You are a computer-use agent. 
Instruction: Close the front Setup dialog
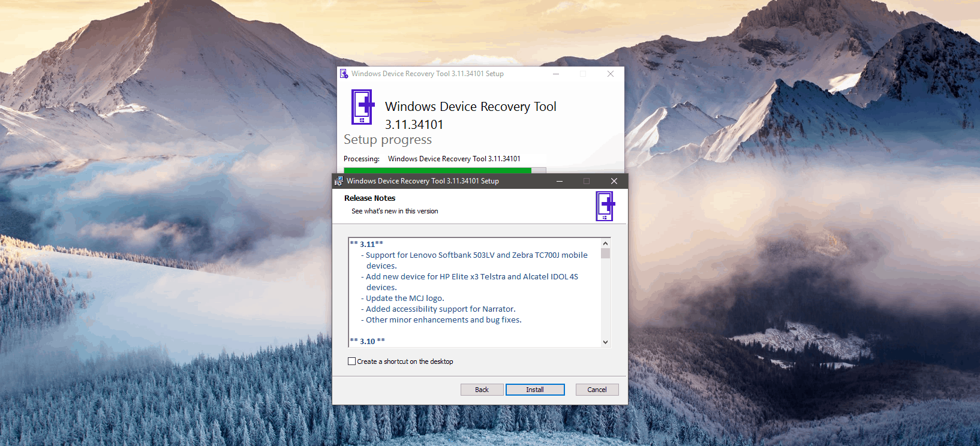point(614,181)
